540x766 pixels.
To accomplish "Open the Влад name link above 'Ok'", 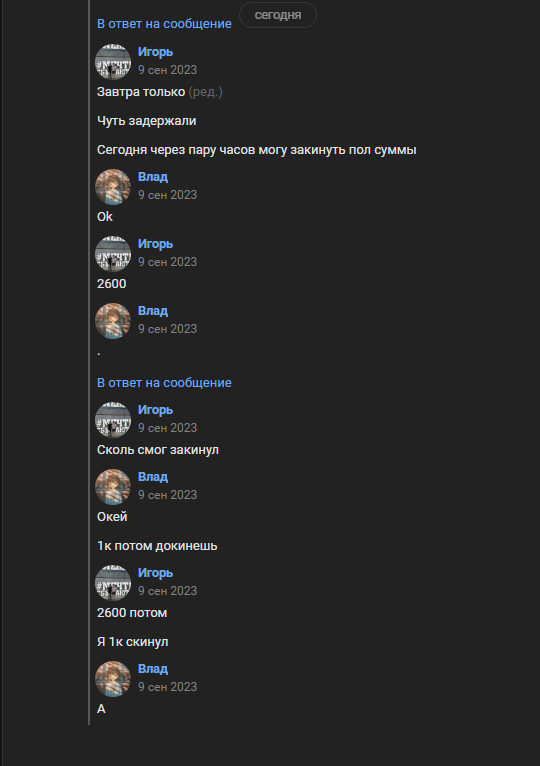I will 153,177.
